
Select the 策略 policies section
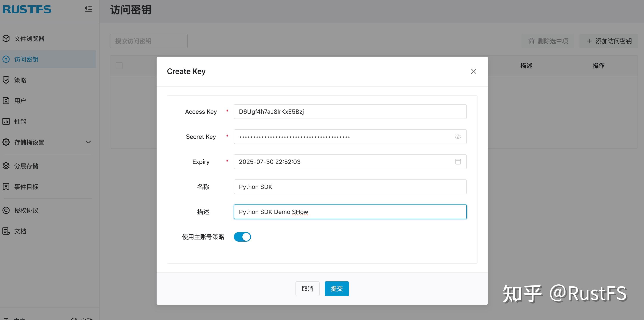(20, 80)
